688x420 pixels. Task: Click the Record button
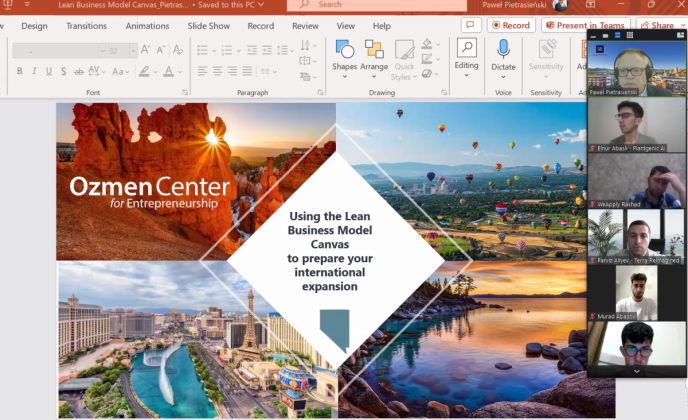tap(511, 25)
